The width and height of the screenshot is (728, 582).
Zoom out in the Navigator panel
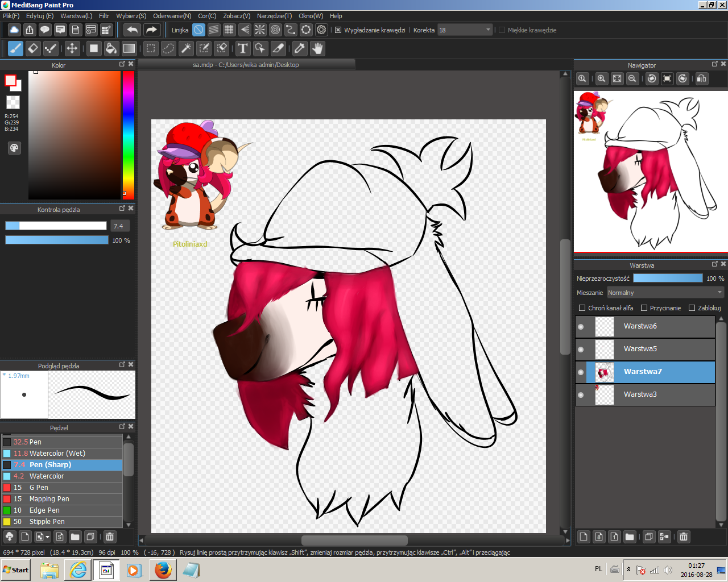[632, 78]
